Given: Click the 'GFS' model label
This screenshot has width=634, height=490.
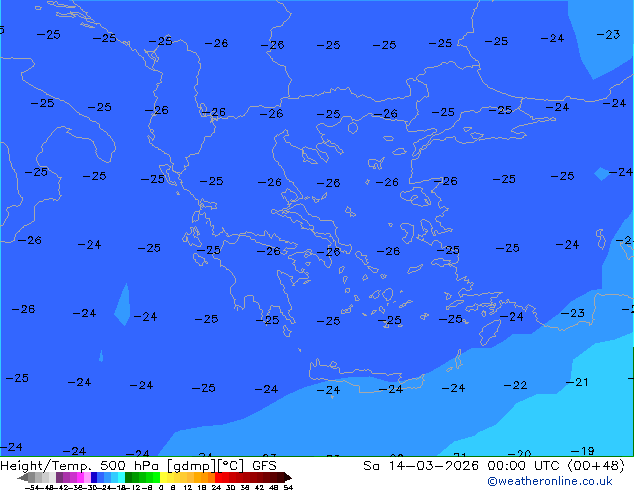Looking at the screenshot, I should [264, 466].
